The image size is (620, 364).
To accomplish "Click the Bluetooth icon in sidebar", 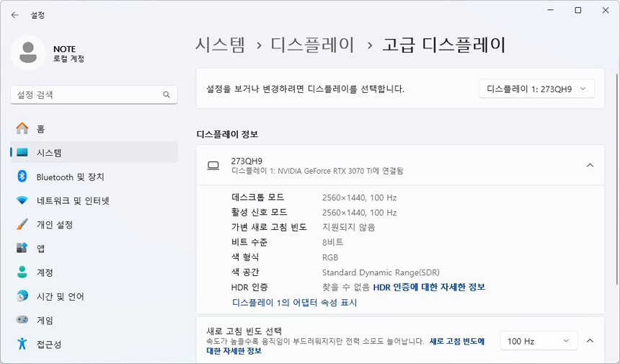I will [x=22, y=177].
